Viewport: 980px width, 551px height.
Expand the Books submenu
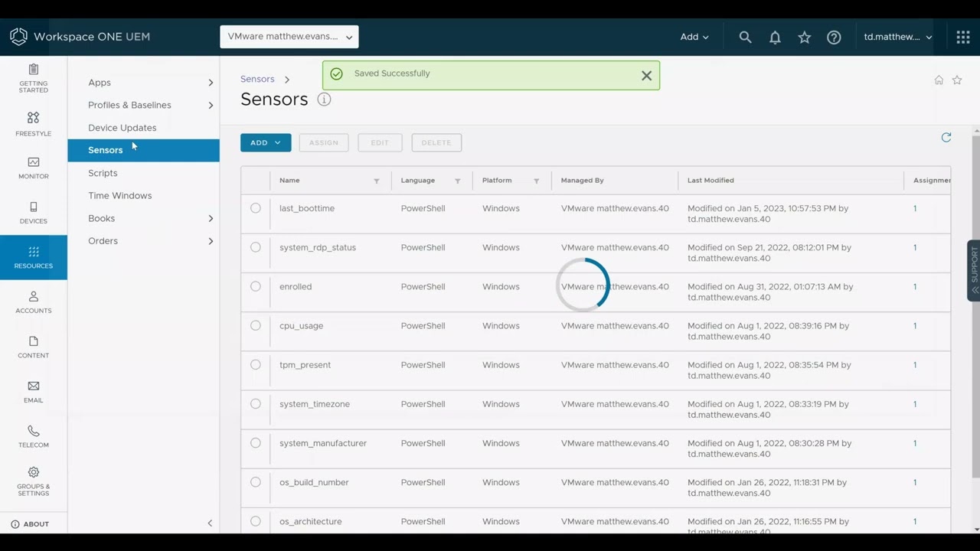(x=211, y=218)
